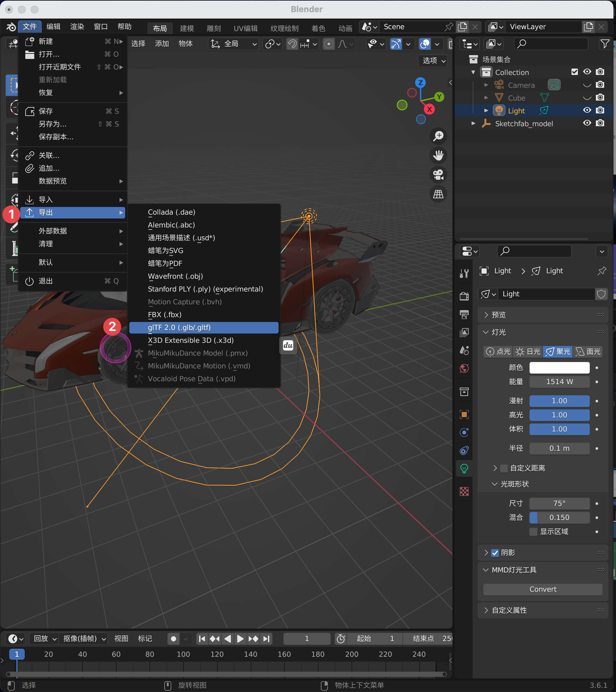Hide Sketchfab_model with its eye icon

point(587,123)
